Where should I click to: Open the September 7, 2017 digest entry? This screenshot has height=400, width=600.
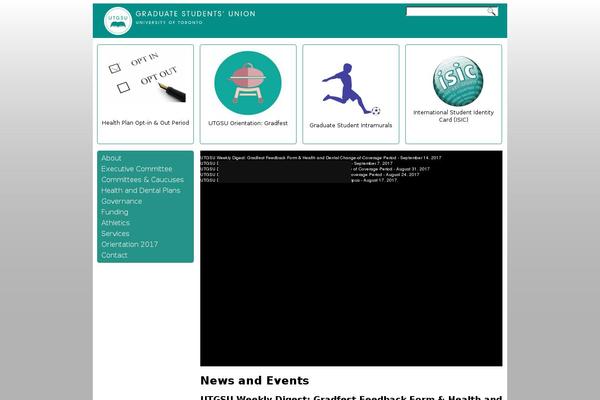(297, 163)
